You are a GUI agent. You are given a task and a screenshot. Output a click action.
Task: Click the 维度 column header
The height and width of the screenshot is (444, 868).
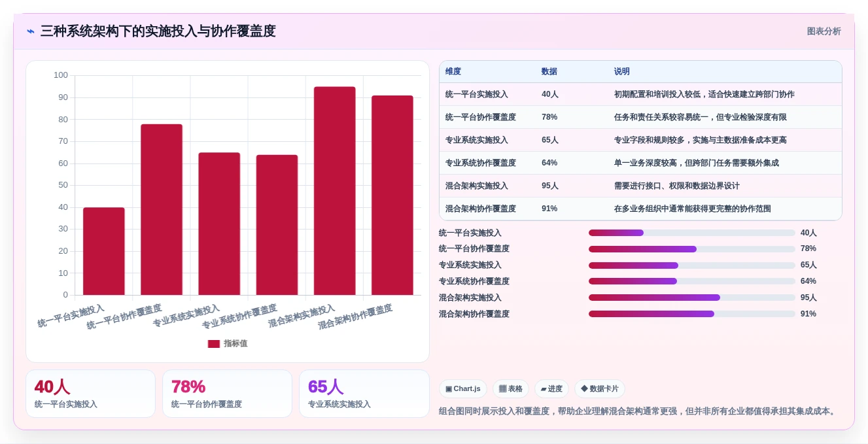point(453,72)
